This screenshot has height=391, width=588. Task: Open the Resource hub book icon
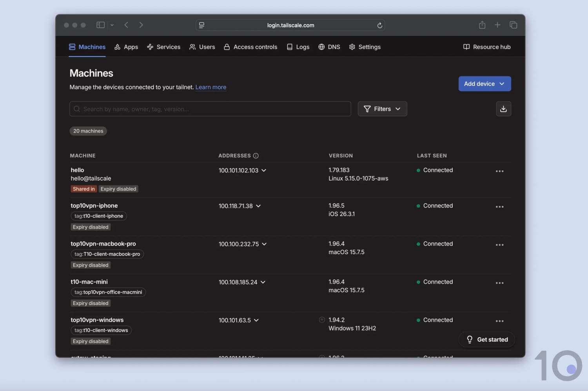[x=466, y=47]
